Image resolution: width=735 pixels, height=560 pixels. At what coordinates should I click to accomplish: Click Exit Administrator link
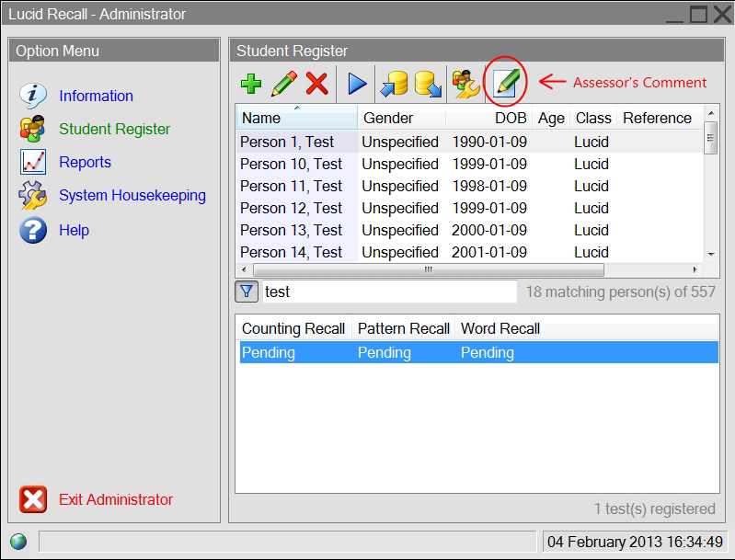coord(116,499)
